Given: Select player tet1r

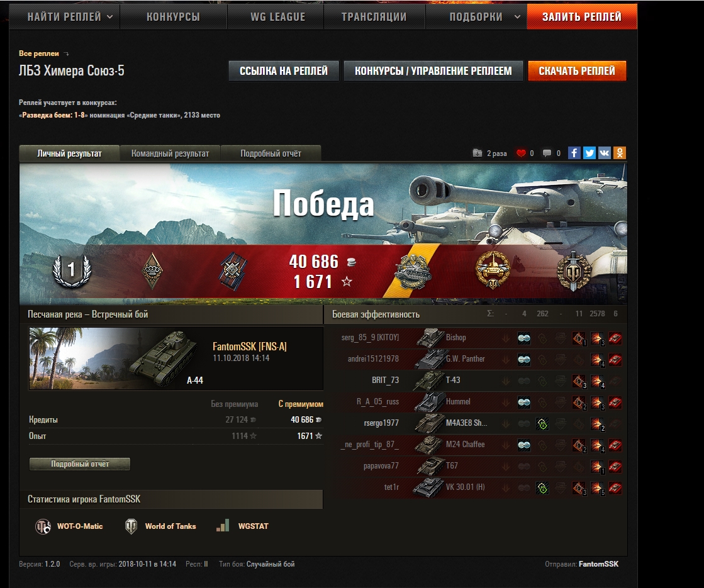Looking at the screenshot, I should [x=391, y=487].
